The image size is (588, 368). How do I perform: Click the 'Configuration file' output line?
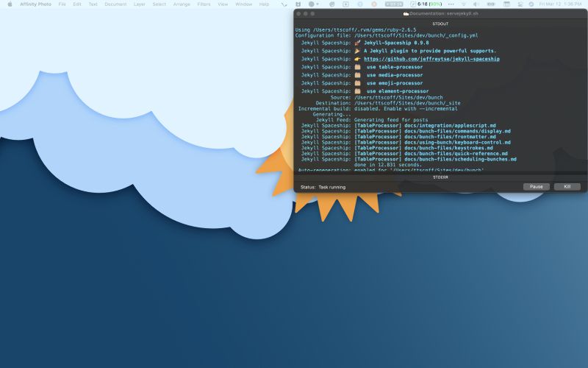click(x=387, y=35)
